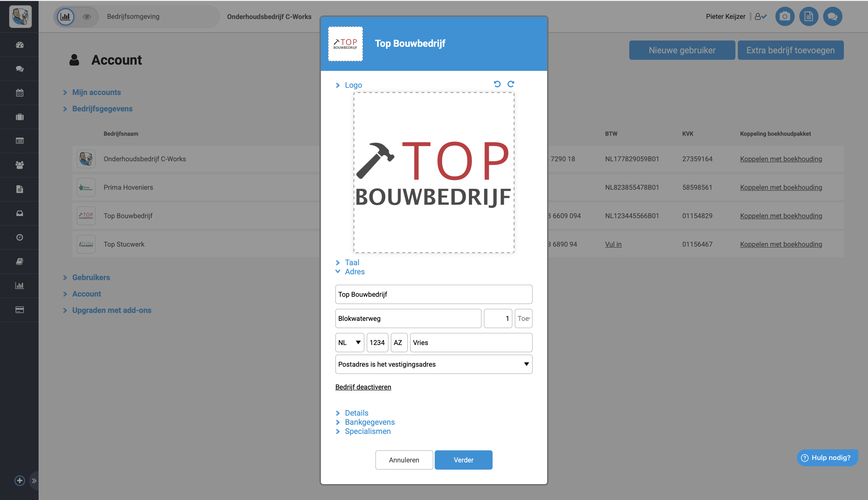Screen dimensions: 868x500
Task: Rotate logo clockwise with right arrow icon
Action: 511,84
